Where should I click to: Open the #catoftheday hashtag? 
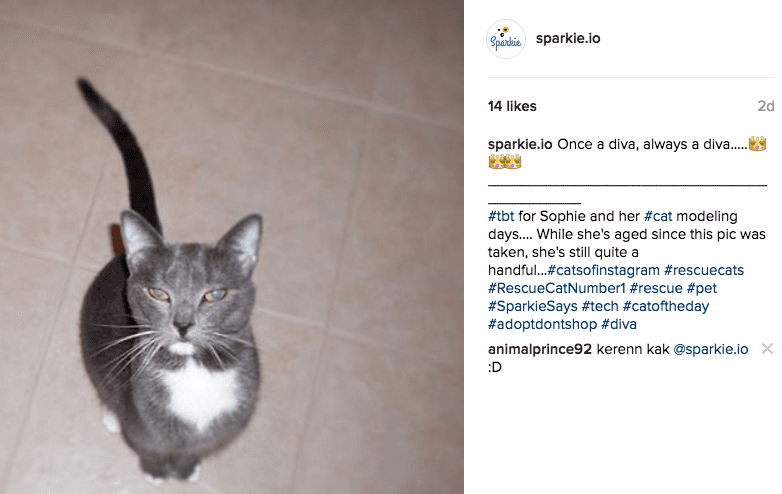click(666, 306)
